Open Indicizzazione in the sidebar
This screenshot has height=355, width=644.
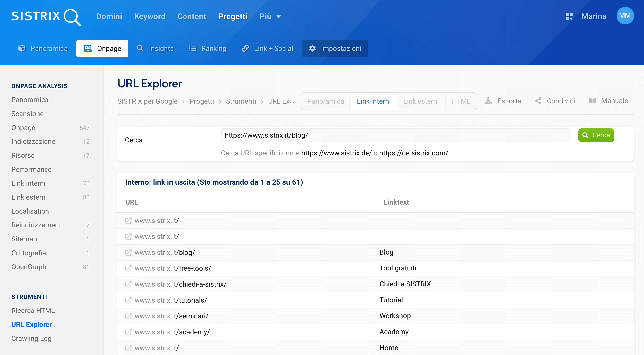[x=50, y=141]
